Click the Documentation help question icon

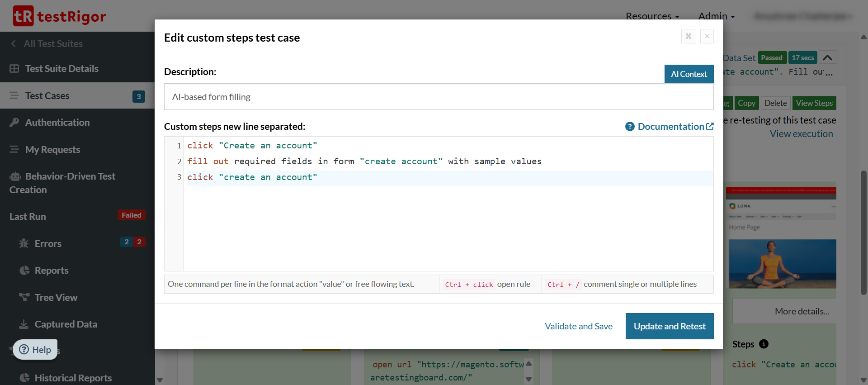(x=630, y=127)
